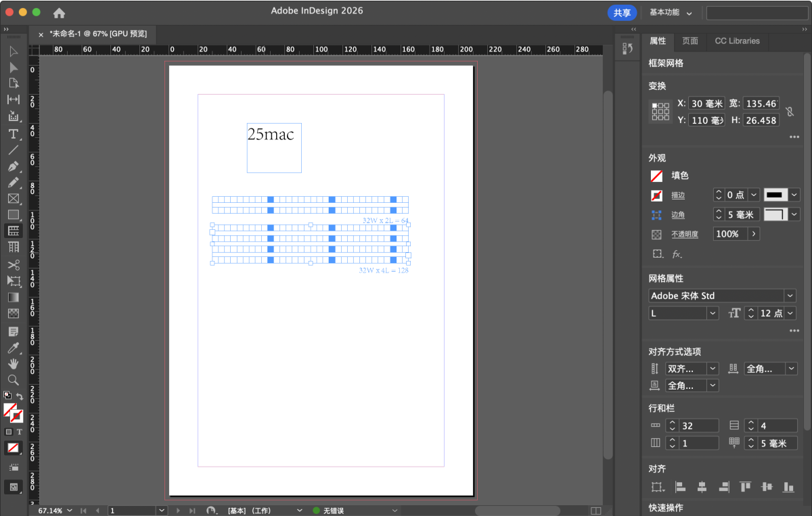The height and width of the screenshot is (516, 812).
Task: Choose the Scissors tool
Action: [x=13, y=264]
